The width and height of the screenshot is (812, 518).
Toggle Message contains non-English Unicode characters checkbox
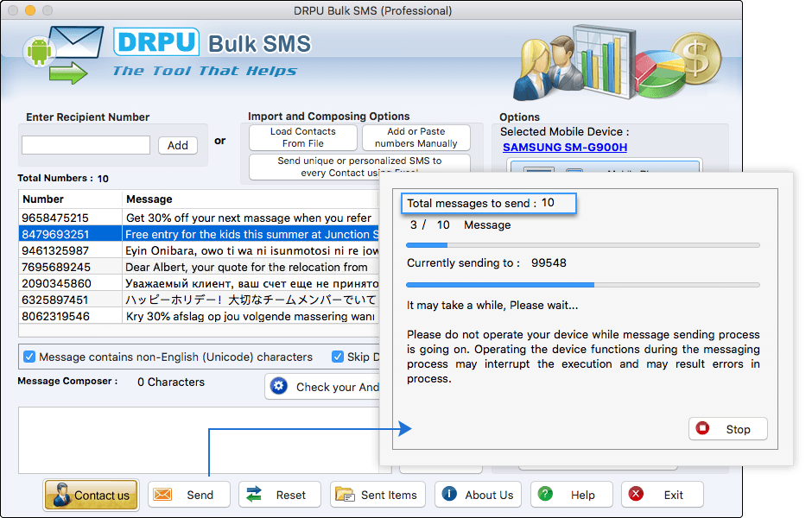click(29, 357)
